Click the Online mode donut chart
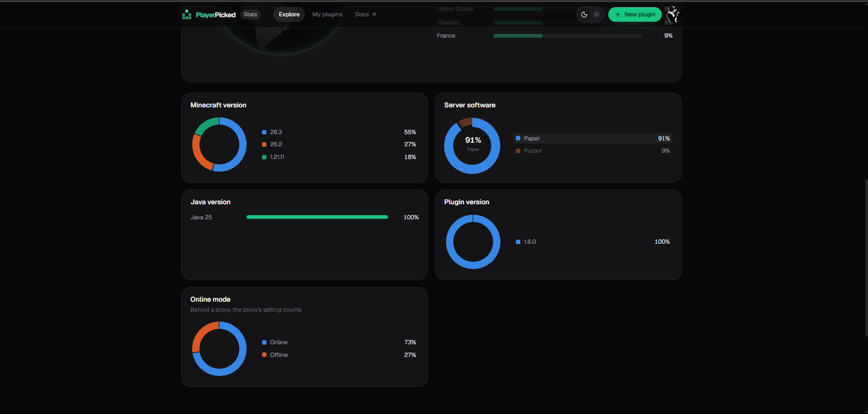 pos(219,349)
